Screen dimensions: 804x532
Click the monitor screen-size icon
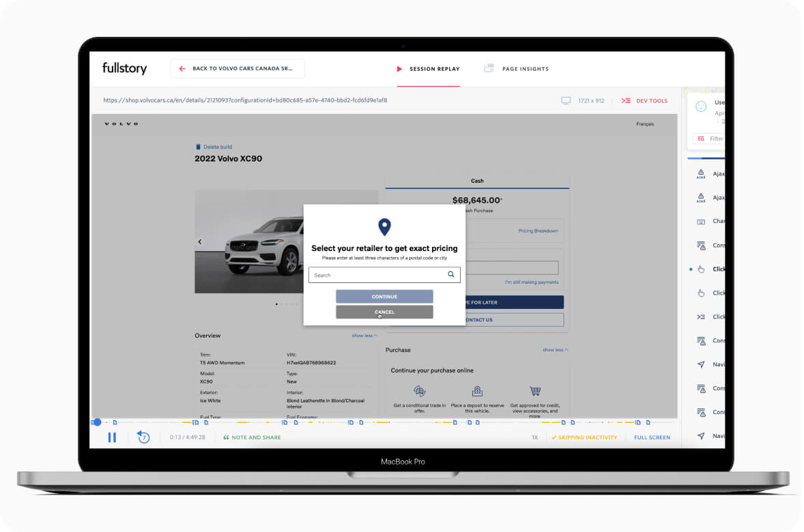tap(566, 101)
